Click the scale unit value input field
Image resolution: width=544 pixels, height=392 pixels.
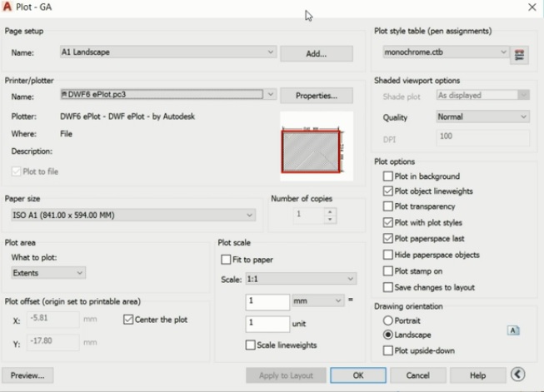pyautogui.click(x=267, y=324)
